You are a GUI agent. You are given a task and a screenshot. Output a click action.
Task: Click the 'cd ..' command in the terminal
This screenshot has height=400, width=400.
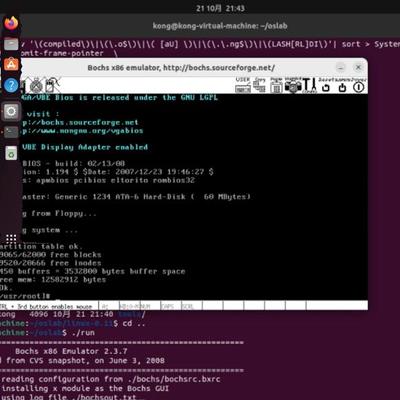[x=134, y=324]
